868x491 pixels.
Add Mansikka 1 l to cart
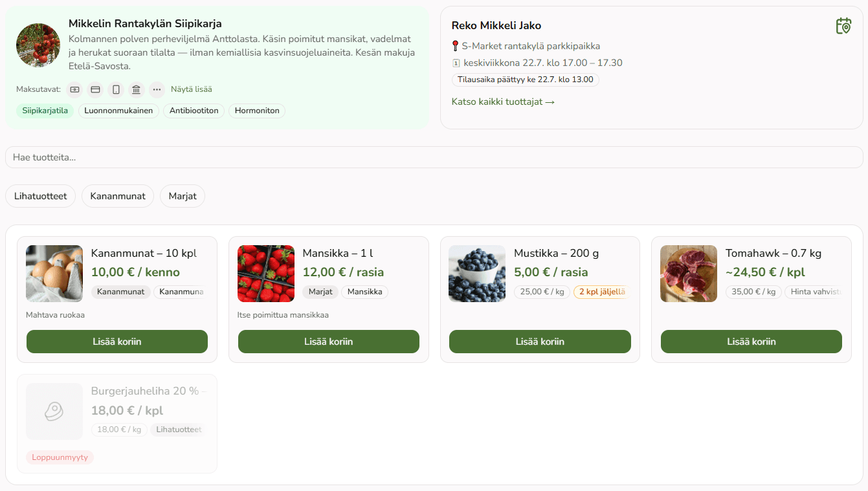point(329,342)
